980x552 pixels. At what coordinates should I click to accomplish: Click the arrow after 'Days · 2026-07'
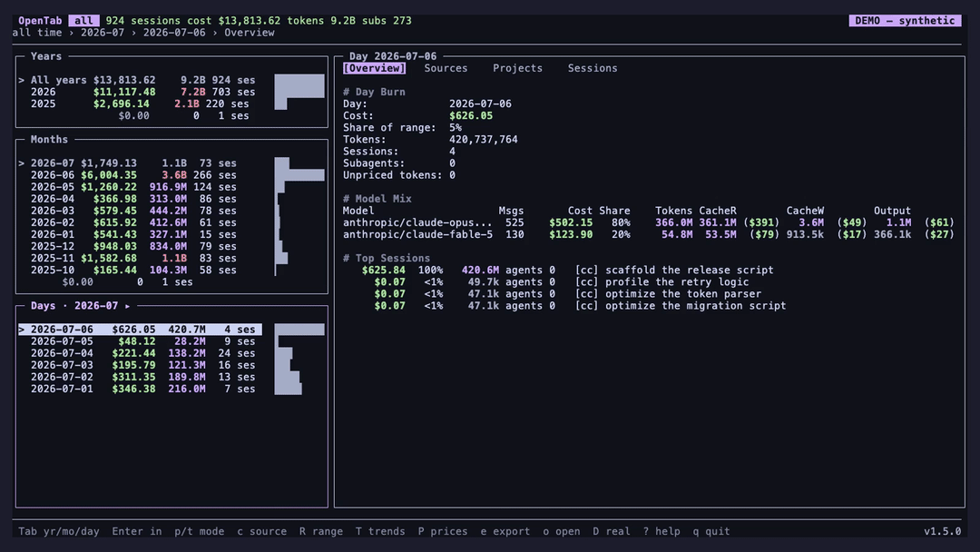[128, 306]
